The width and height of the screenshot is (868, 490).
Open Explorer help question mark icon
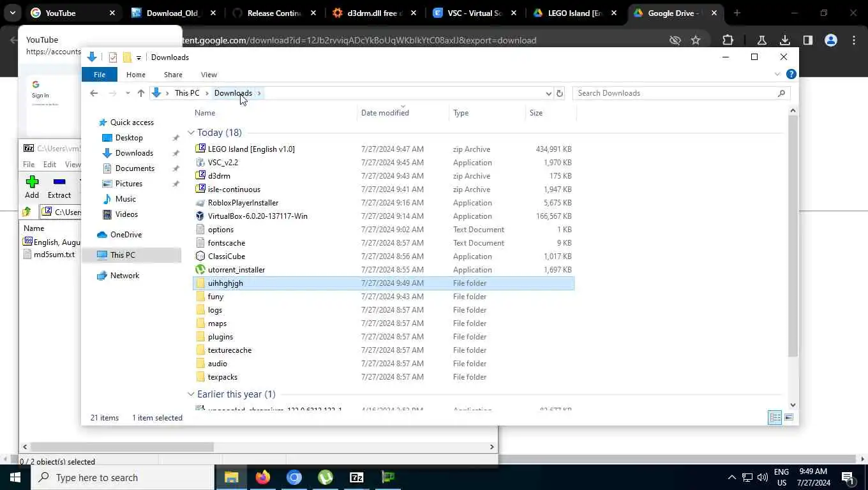click(x=791, y=74)
